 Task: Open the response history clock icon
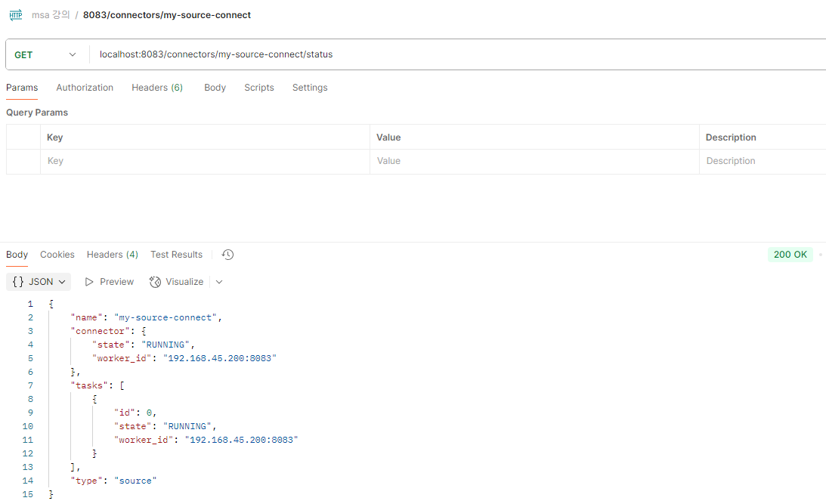coord(228,255)
